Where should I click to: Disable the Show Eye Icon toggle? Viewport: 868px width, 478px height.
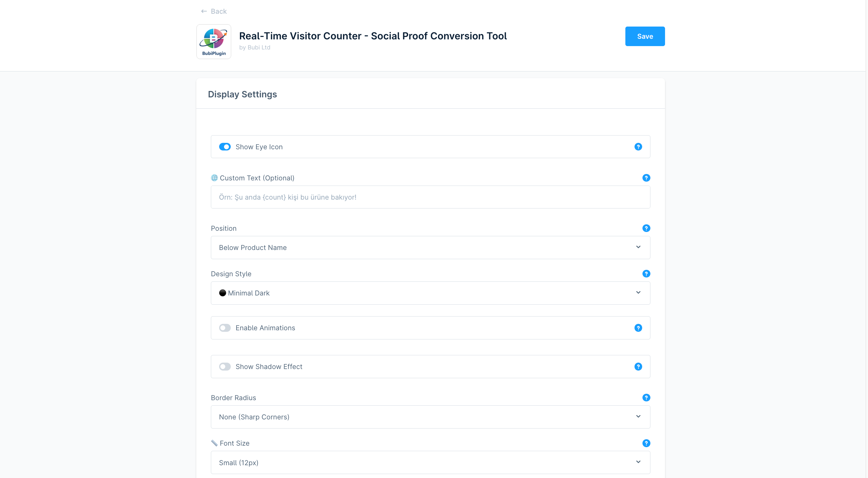point(225,147)
